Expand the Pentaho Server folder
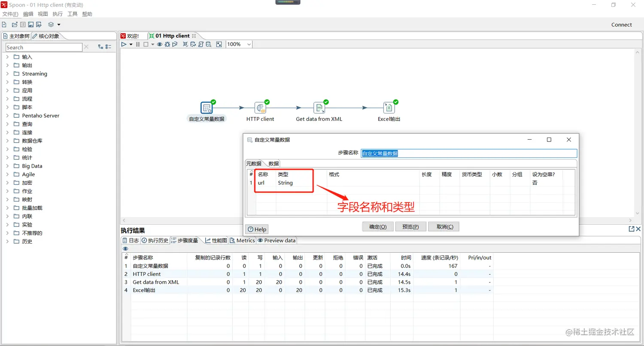The image size is (644, 346). (7, 116)
